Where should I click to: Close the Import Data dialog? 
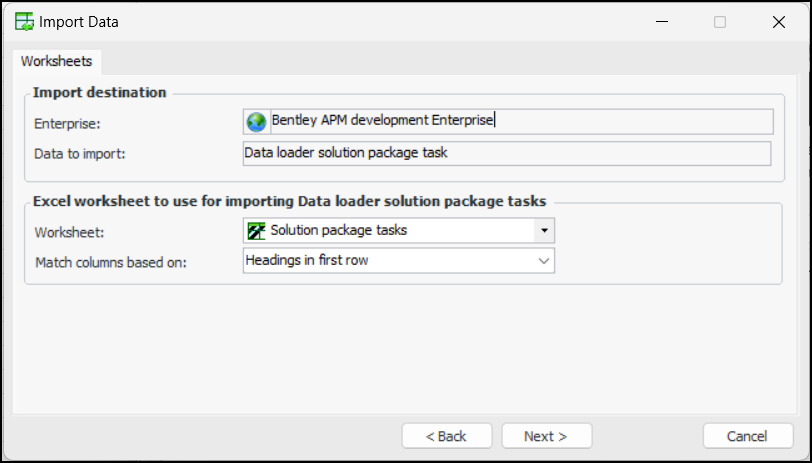tap(778, 22)
